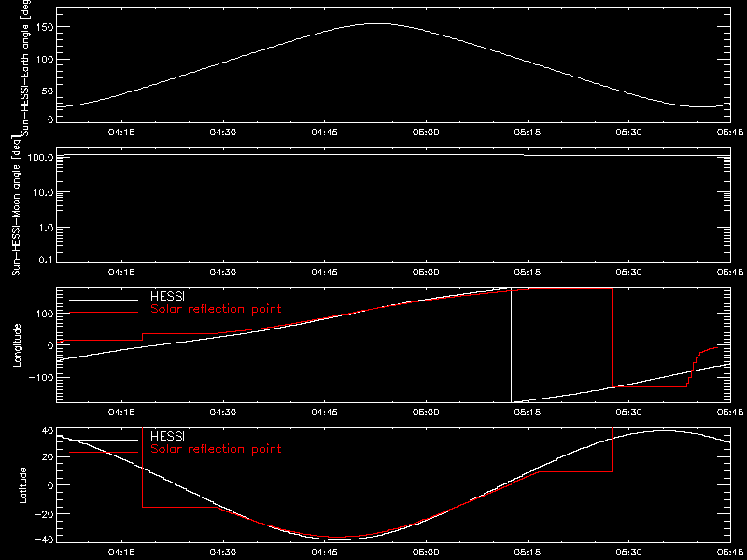Image resolution: width=747 pixels, height=560 pixels.
Task: Click red legend line in Latitude plot
Action: 104,452
